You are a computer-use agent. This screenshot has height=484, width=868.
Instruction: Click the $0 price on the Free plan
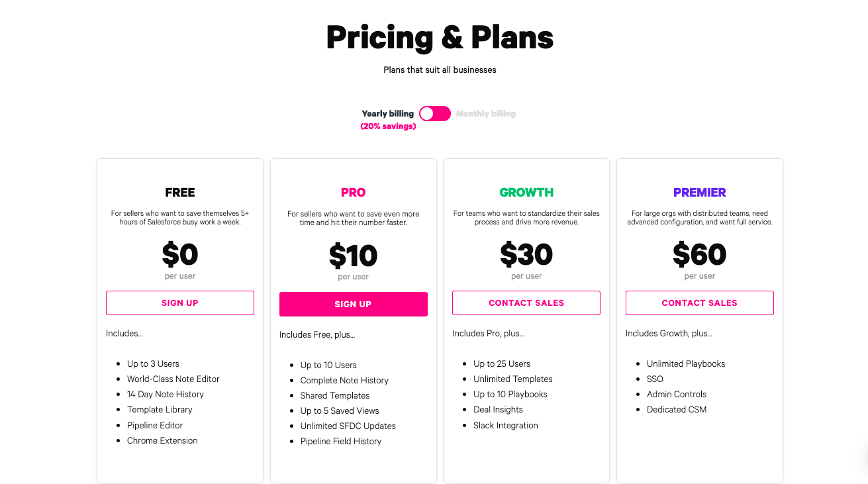pyautogui.click(x=180, y=254)
